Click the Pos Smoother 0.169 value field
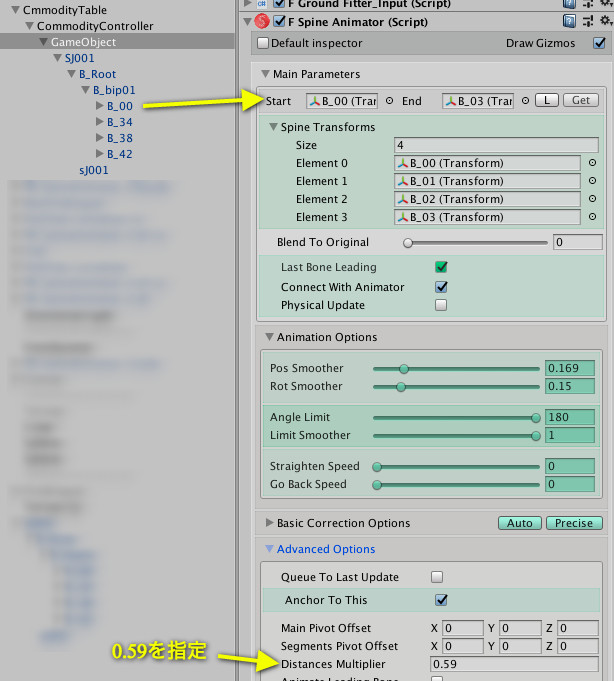This screenshot has width=614, height=681. point(570,368)
